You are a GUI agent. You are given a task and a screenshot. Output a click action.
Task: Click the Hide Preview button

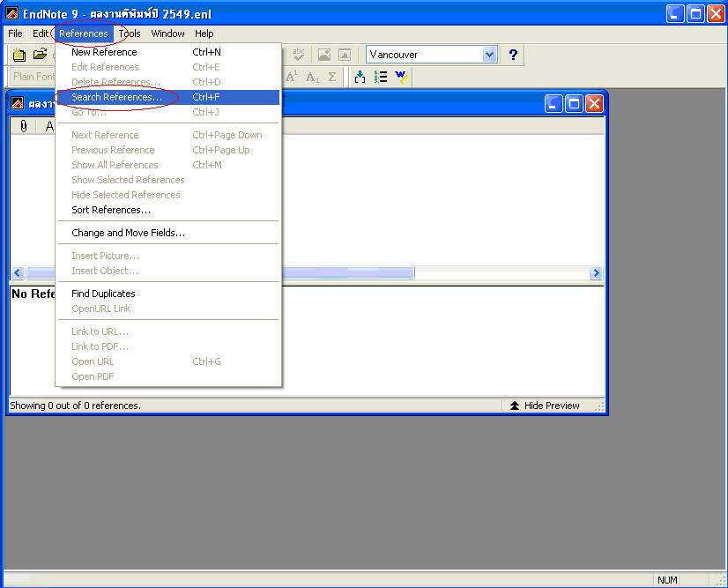click(x=545, y=406)
